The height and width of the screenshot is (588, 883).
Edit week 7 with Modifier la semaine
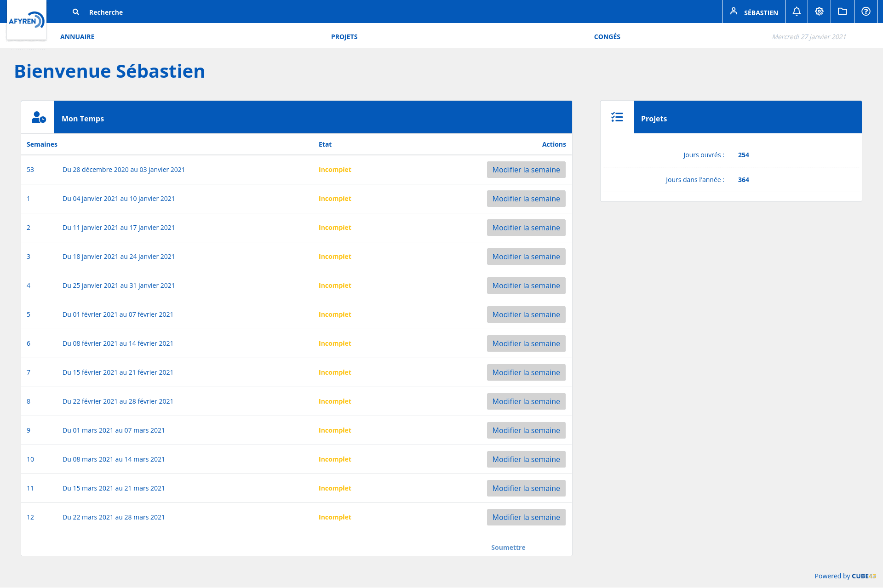[526, 372]
